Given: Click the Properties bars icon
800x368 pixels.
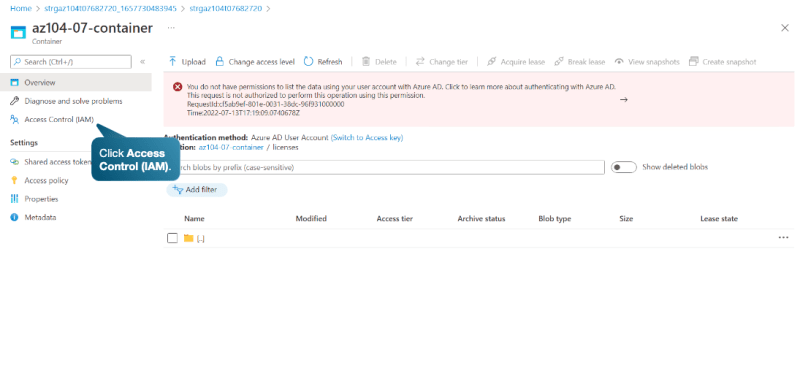Looking at the screenshot, I should tap(14, 199).
